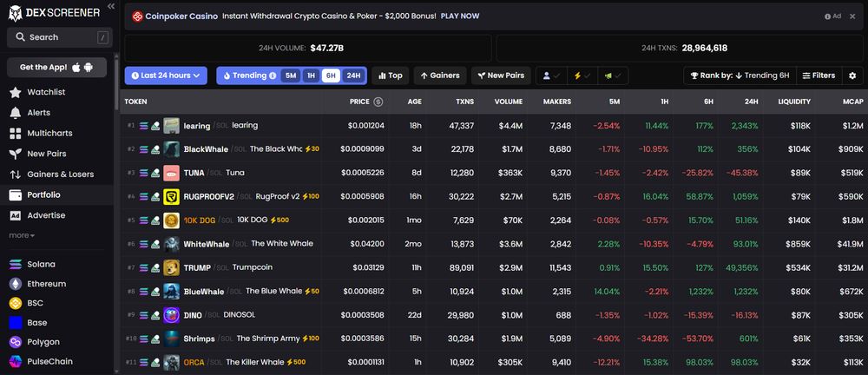The height and width of the screenshot is (375, 868).
Task: Open Gainers & Losers page
Action: (61, 174)
